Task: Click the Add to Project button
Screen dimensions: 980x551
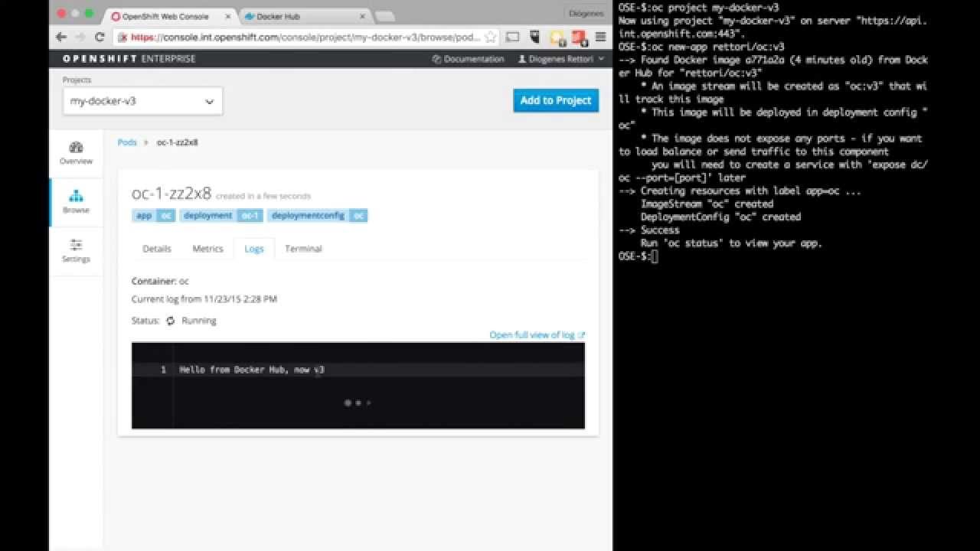Action: point(556,100)
